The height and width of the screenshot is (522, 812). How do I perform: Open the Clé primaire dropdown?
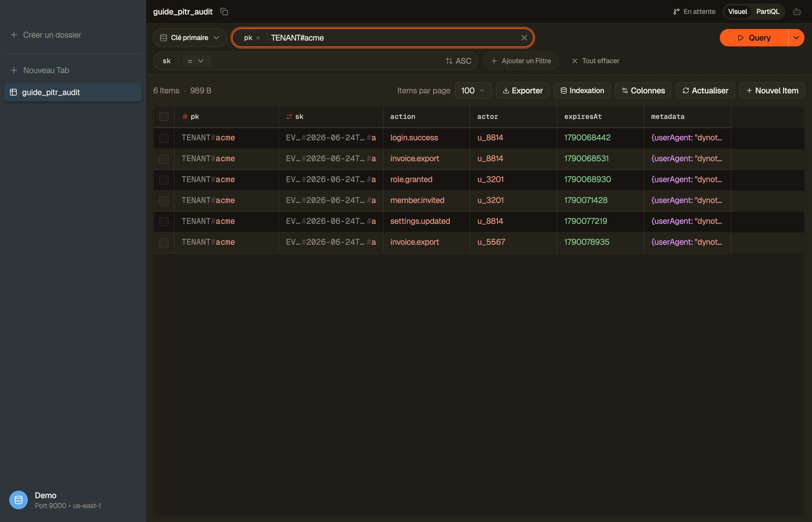(x=190, y=38)
